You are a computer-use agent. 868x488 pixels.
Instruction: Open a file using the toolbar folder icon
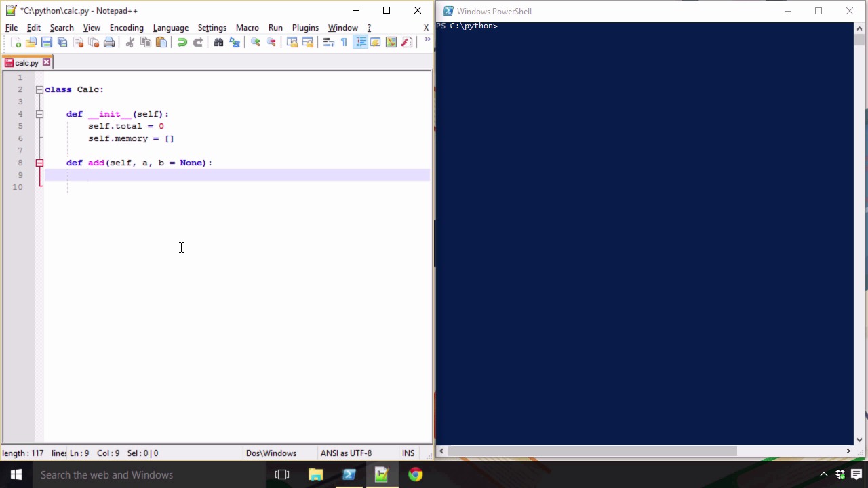click(x=31, y=42)
